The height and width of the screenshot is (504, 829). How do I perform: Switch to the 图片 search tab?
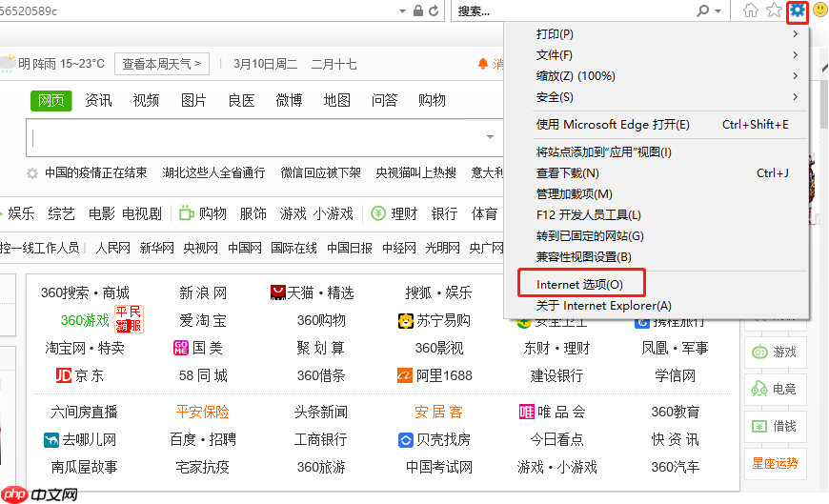pyautogui.click(x=193, y=100)
